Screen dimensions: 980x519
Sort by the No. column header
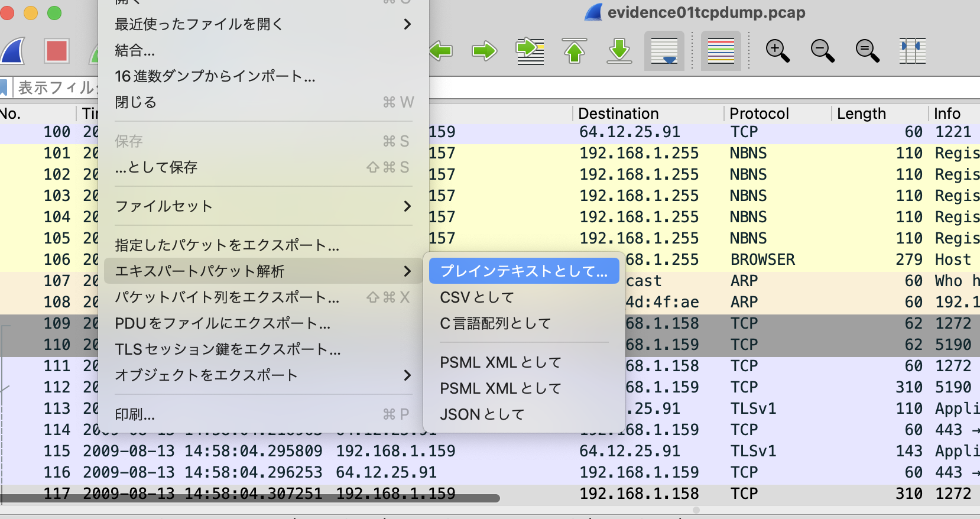(x=38, y=113)
